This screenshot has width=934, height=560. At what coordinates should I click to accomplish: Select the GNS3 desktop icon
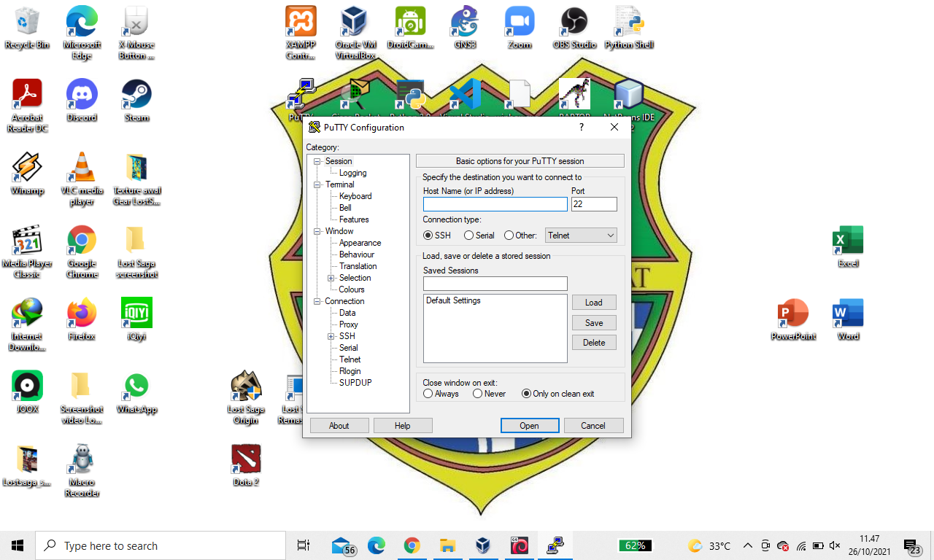[x=465, y=28]
